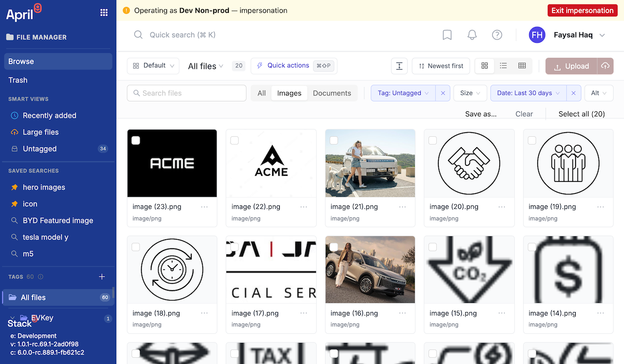624x364 pixels.
Task: Expand the Faysal Haq user menu
Action: pyautogui.click(x=602, y=35)
